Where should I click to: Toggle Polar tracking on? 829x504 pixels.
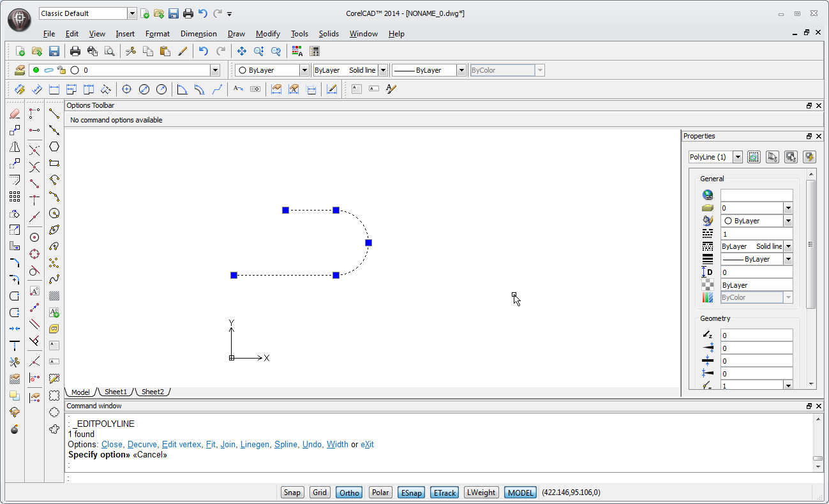pyautogui.click(x=380, y=493)
